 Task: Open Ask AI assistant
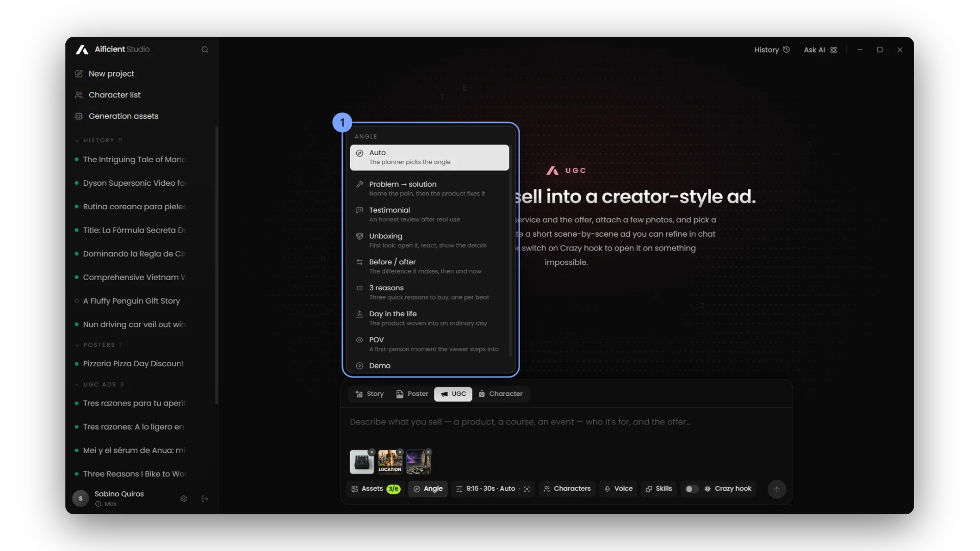(820, 49)
